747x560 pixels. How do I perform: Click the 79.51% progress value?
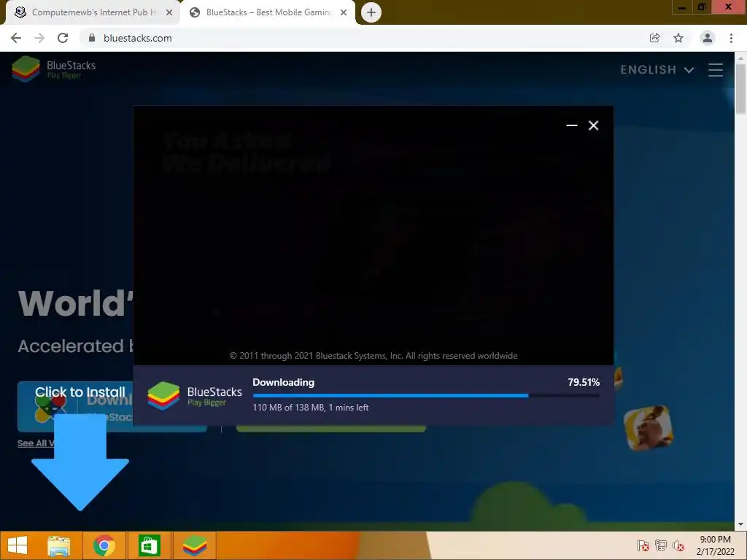[x=584, y=382]
